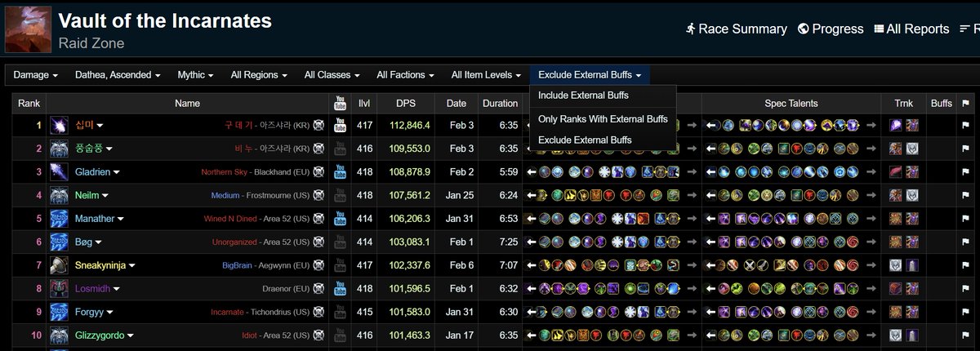Click first trinket icon in Losmidh's row

pyautogui.click(x=896, y=289)
